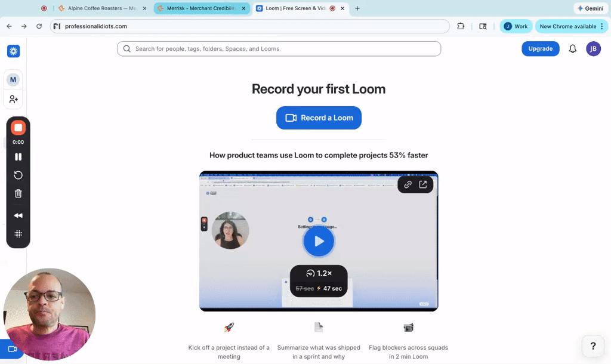Go forward in browser

click(x=24, y=26)
